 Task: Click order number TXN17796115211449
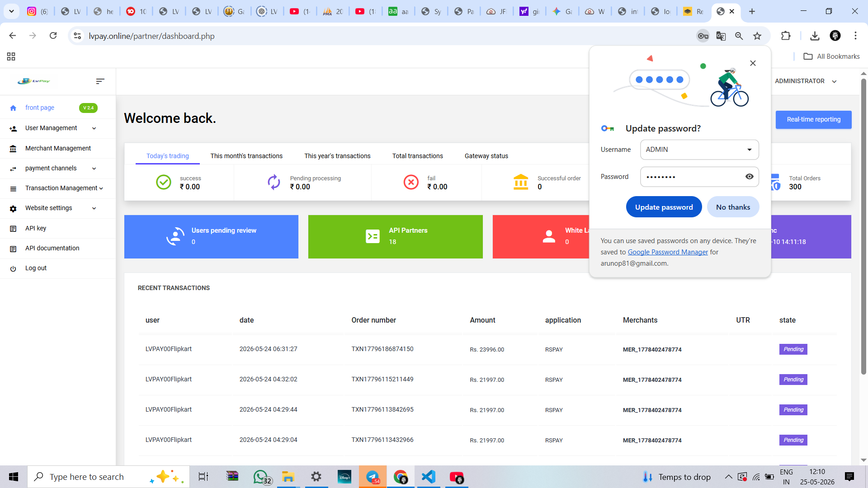point(382,380)
